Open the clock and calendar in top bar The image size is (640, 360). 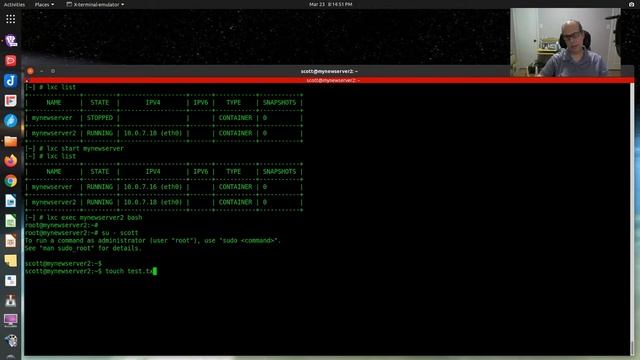pyautogui.click(x=331, y=4)
